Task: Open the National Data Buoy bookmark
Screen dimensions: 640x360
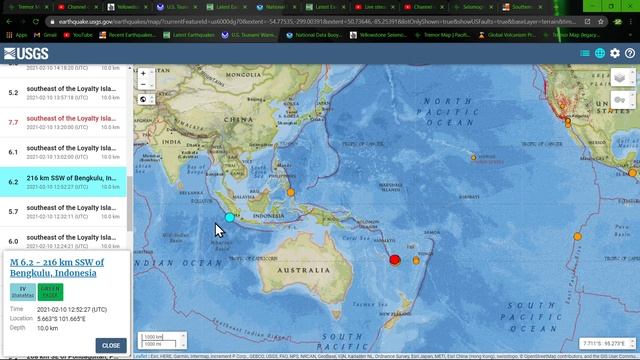Action: pyautogui.click(x=314, y=35)
